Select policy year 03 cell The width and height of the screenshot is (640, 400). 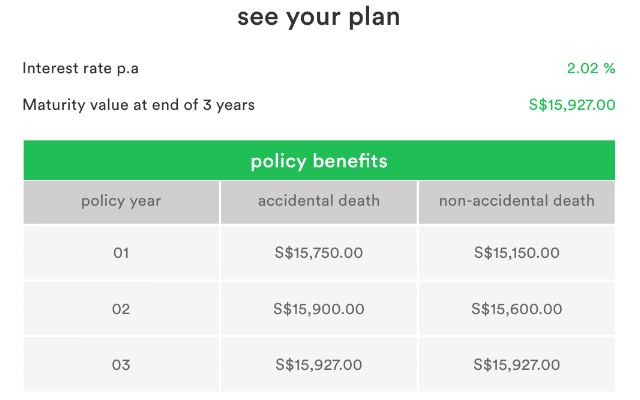(121, 364)
